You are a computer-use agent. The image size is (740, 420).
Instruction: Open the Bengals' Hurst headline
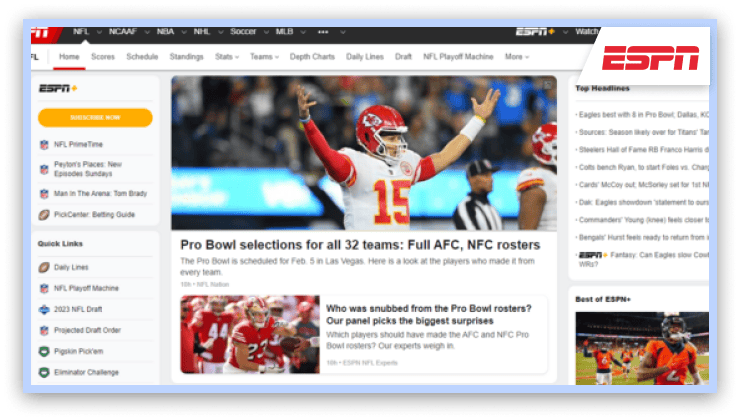tap(642, 237)
